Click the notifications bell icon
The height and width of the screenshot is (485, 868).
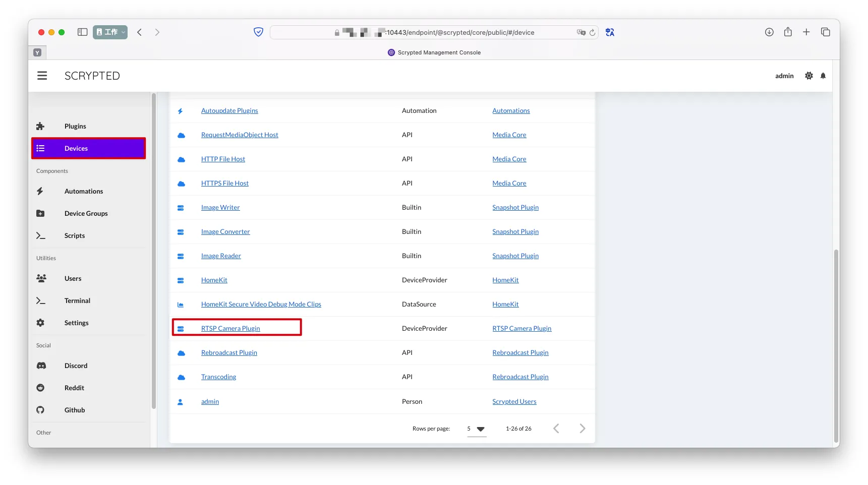pos(823,76)
